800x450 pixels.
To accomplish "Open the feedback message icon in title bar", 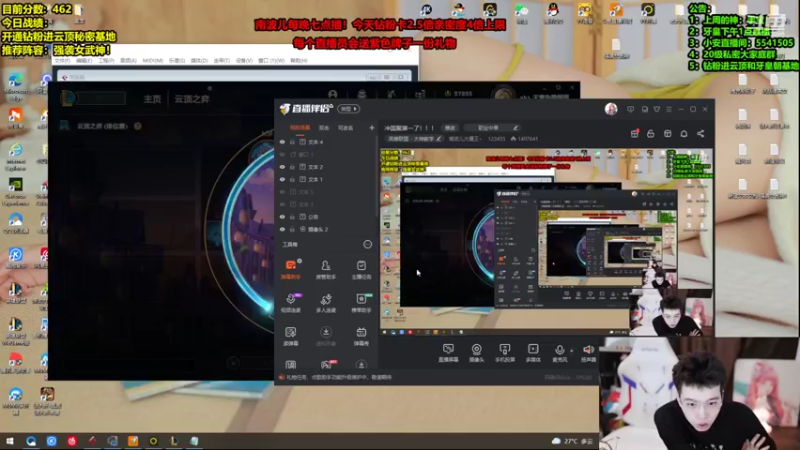I will (x=631, y=109).
